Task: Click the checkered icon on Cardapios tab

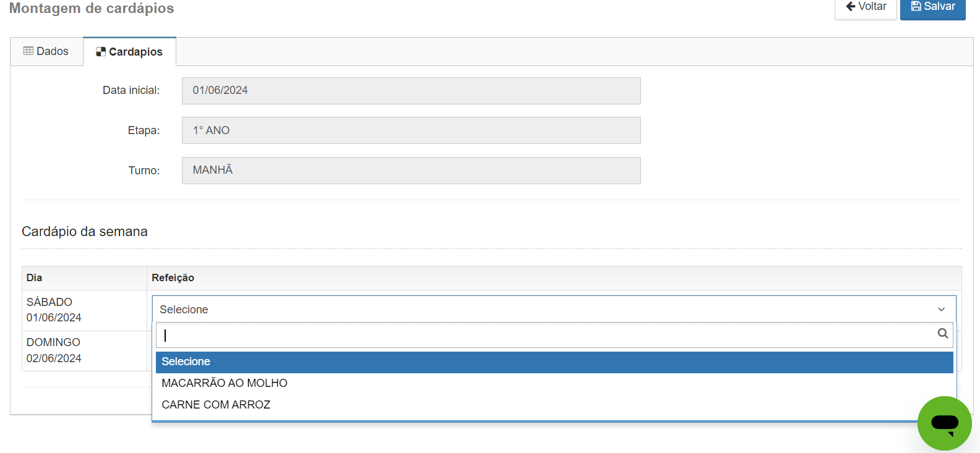Action: tap(101, 52)
